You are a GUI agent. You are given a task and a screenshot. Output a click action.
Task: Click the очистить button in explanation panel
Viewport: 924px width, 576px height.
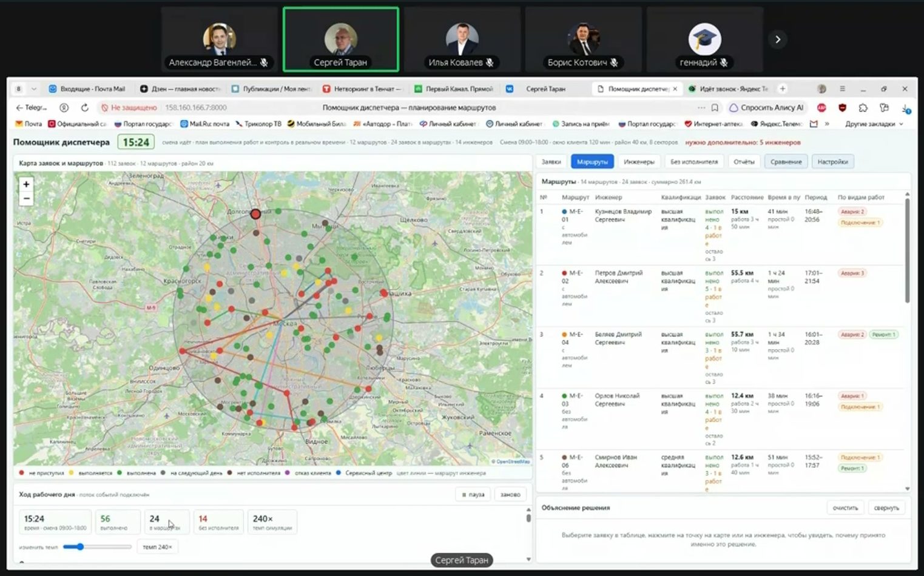(845, 508)
